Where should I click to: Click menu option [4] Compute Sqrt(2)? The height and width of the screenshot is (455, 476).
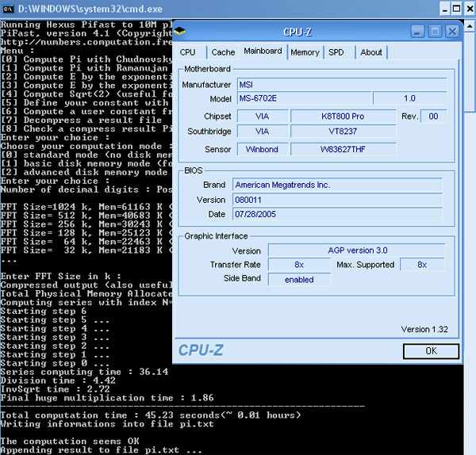(x=86, y=94)
